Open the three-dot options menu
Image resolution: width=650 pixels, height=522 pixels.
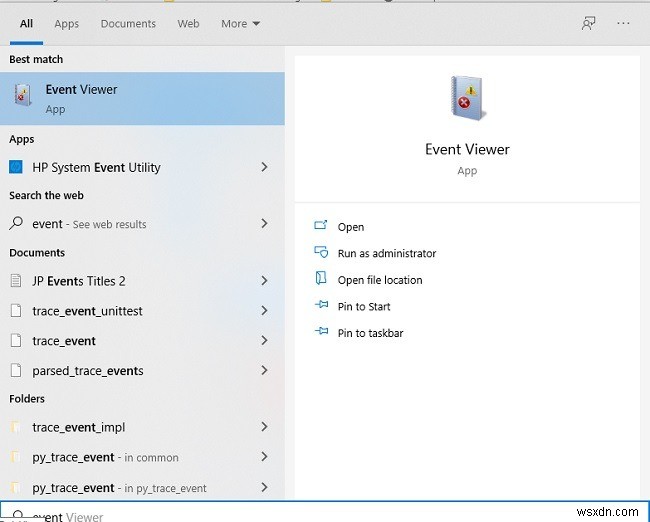623,24
